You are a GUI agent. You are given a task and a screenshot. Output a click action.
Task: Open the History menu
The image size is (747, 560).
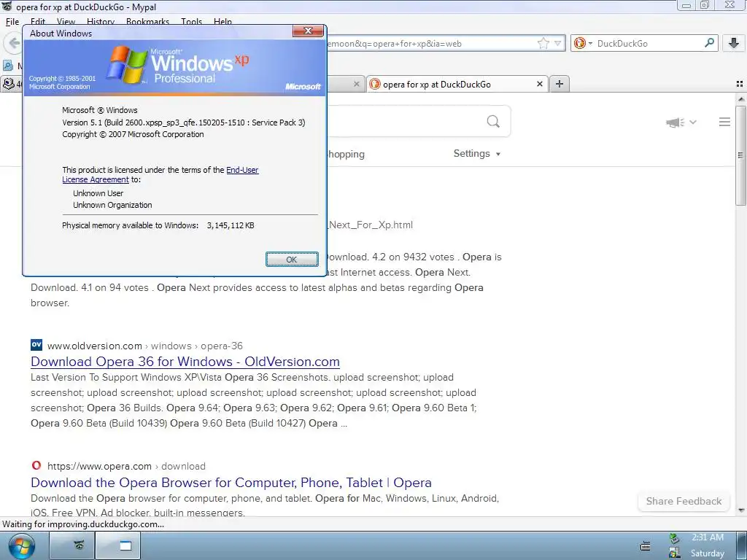(101, 21)
